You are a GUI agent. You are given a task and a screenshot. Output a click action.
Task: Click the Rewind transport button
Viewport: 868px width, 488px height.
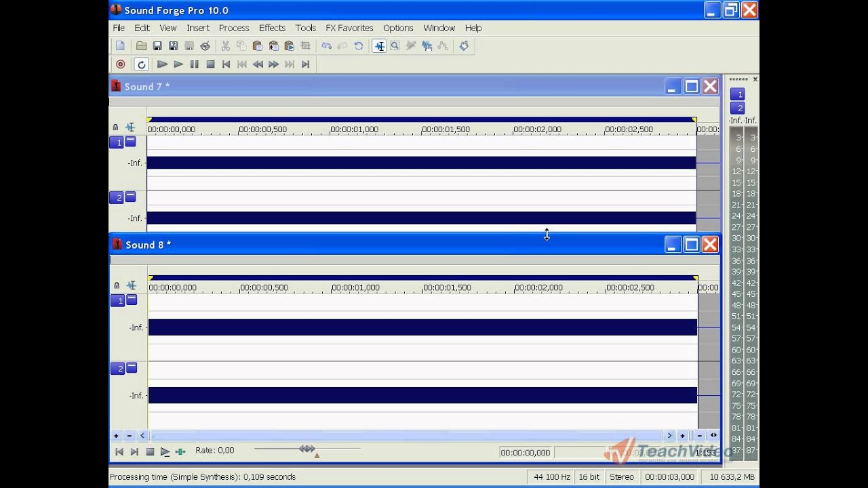(x=258, y=64)
